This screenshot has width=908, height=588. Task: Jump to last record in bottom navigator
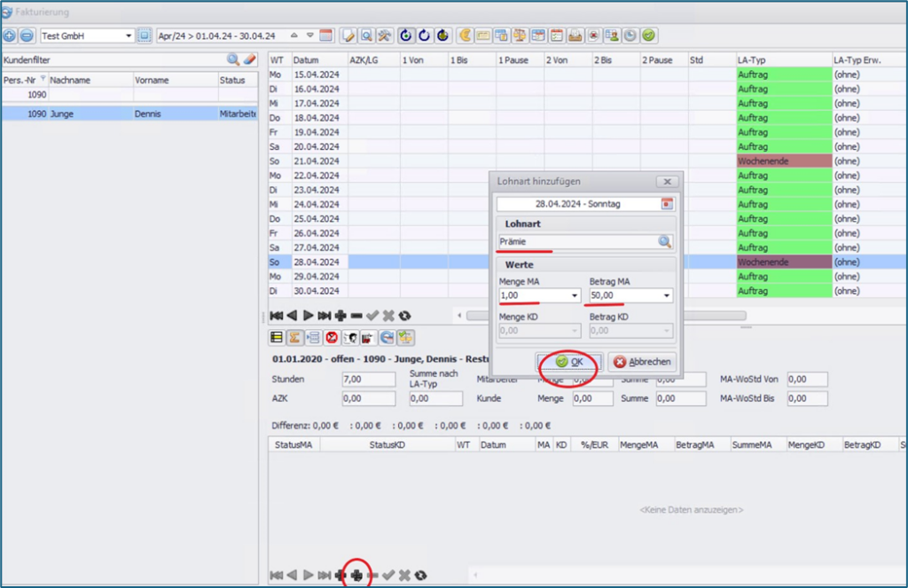click(325, 576)
